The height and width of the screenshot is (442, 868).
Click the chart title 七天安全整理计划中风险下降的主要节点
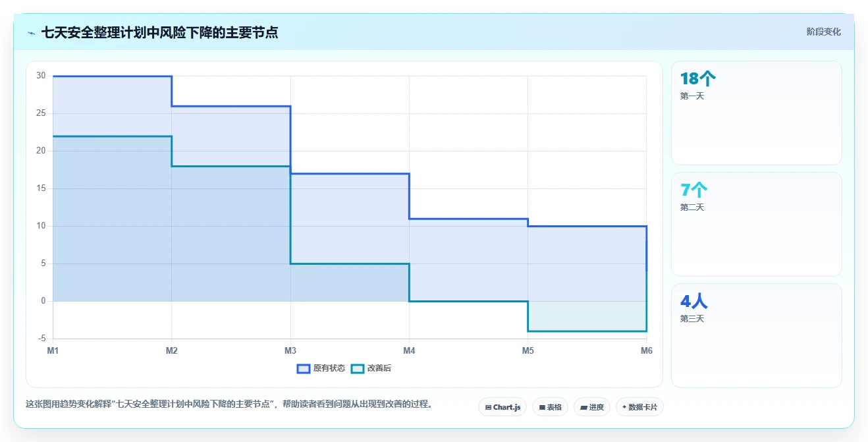[159, 32]
